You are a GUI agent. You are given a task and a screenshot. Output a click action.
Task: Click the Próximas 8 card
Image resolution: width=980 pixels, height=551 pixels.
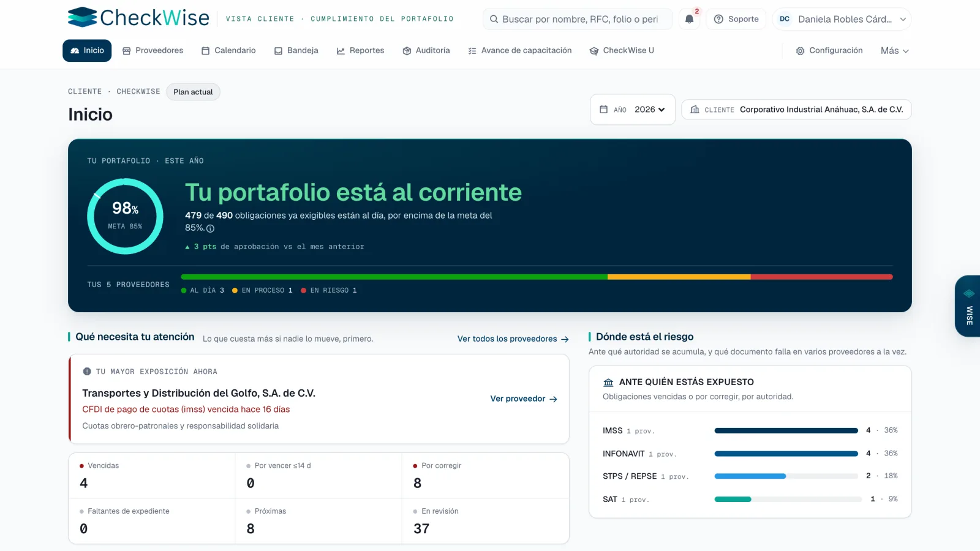coord(318,521)
